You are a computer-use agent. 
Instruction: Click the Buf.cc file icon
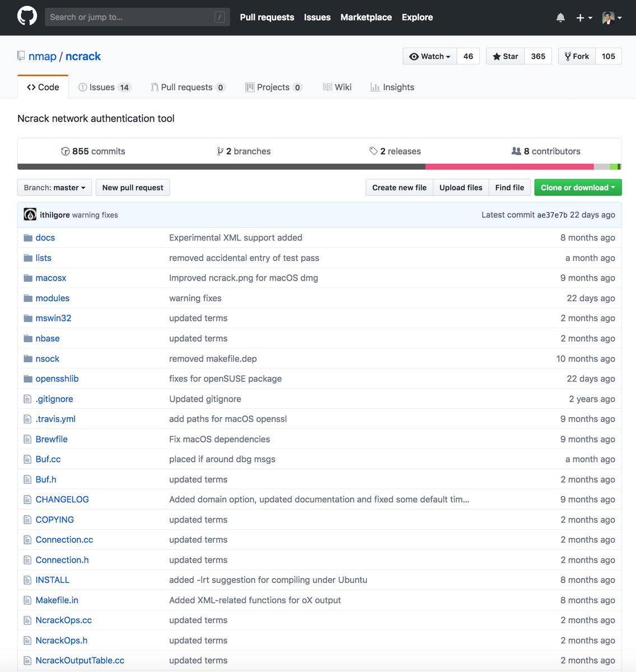(27, 459)
